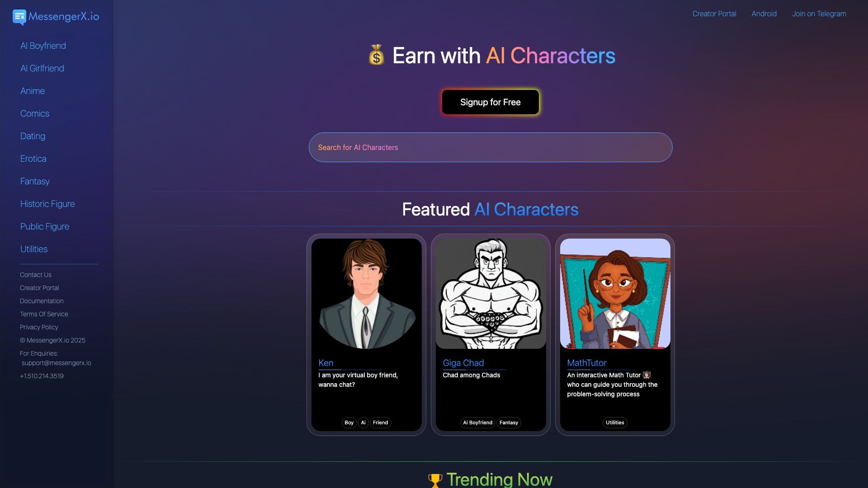The image size is (868, 488).
Task: Open Ken's character portrait
Action: [366, 294]
